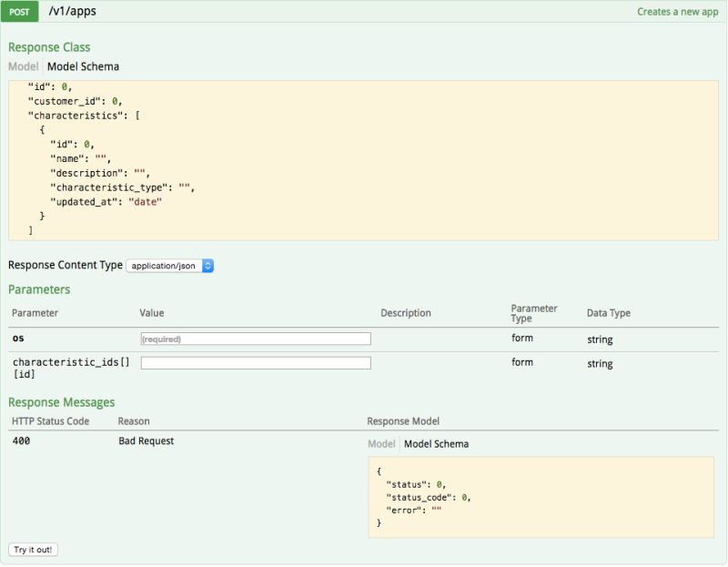The image size is (728, 567).
Task: Select Model Schema tab for Bad Request response
Action: click(437, 443)
